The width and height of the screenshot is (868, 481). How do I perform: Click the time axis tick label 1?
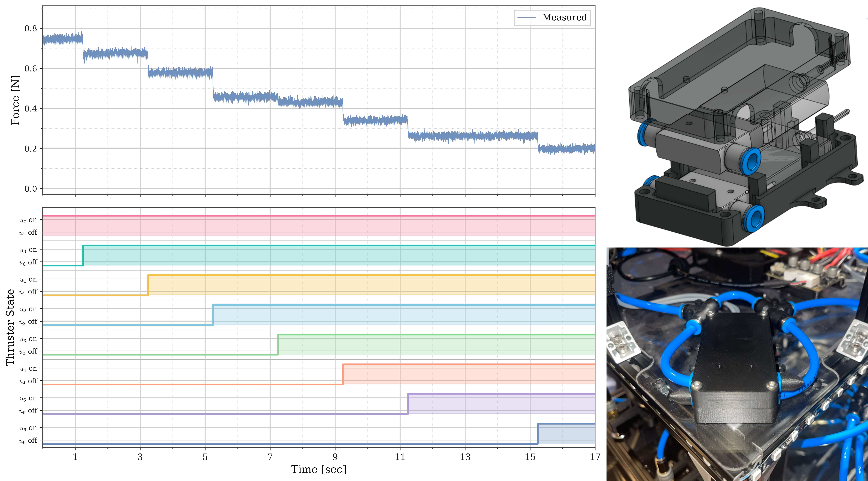[75, 457]
